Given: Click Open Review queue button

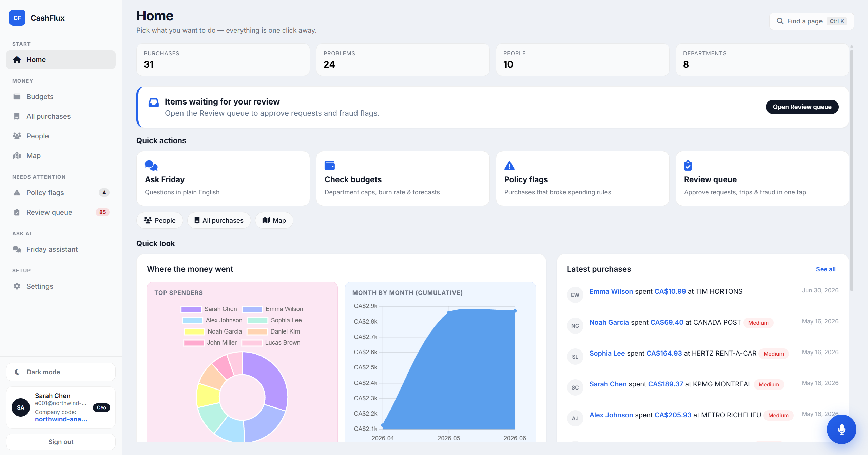Looking at the screenshot, I should click(x=802, y=107).
